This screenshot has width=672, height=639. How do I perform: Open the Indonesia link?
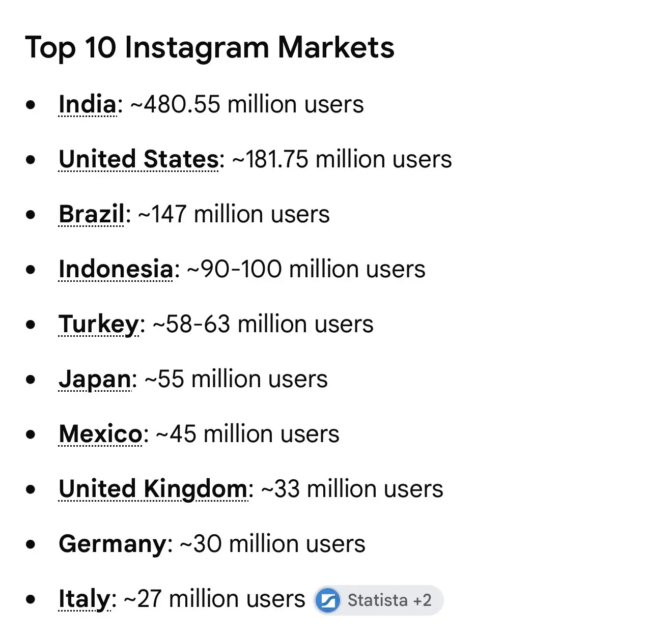point(116,269)
